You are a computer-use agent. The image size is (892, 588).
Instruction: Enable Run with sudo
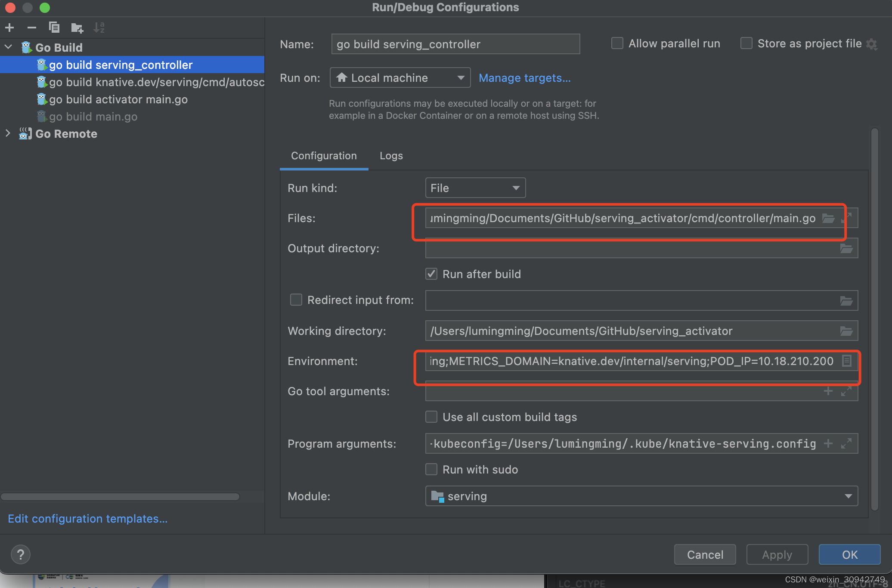[431, 469]
